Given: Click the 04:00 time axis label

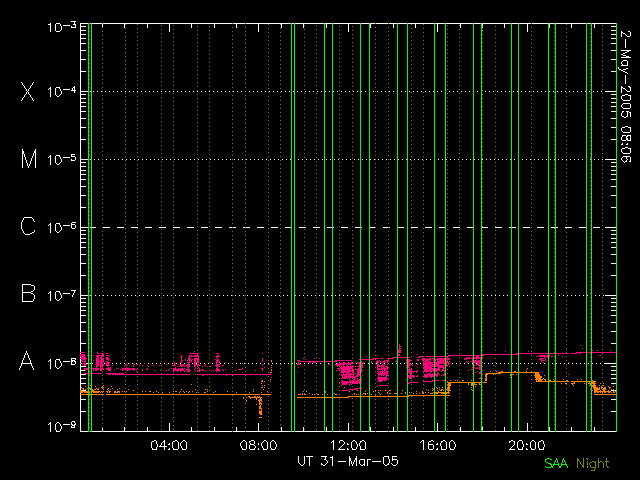Looking at the screenshot, I should coord(169,445).
